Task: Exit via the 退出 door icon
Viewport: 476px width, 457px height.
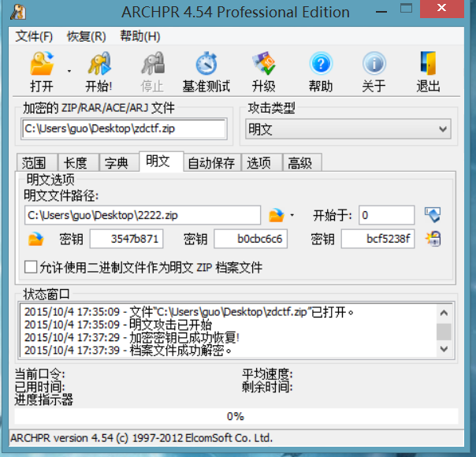Action: (x=428, y=65)
